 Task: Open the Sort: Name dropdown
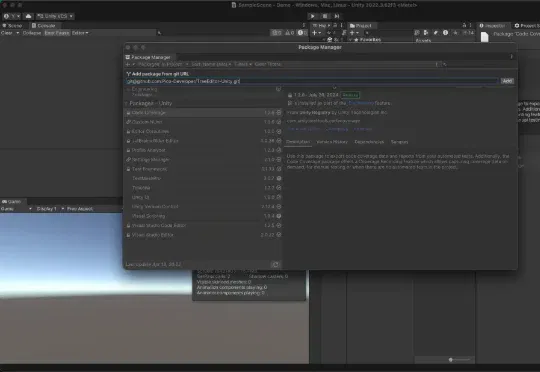click(211, 64)
